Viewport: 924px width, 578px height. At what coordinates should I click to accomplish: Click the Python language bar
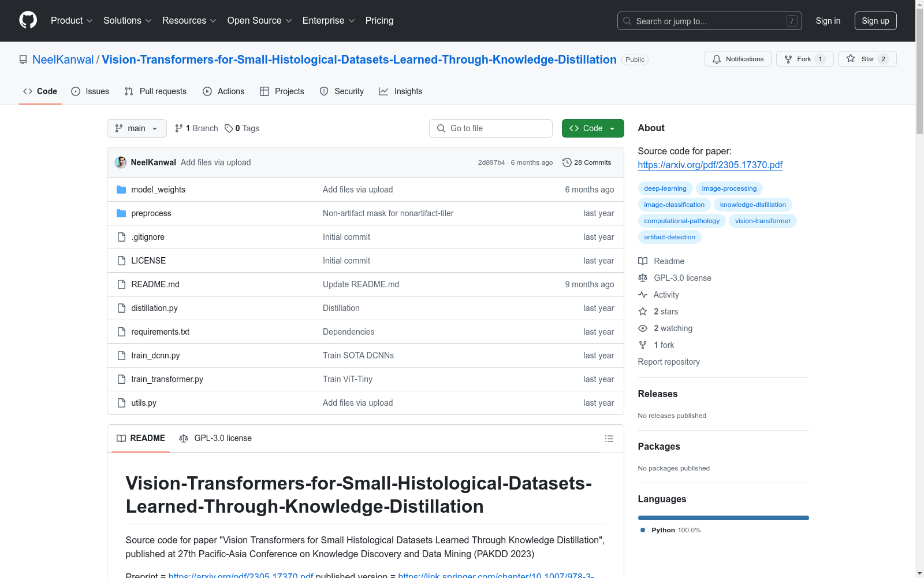724,518
